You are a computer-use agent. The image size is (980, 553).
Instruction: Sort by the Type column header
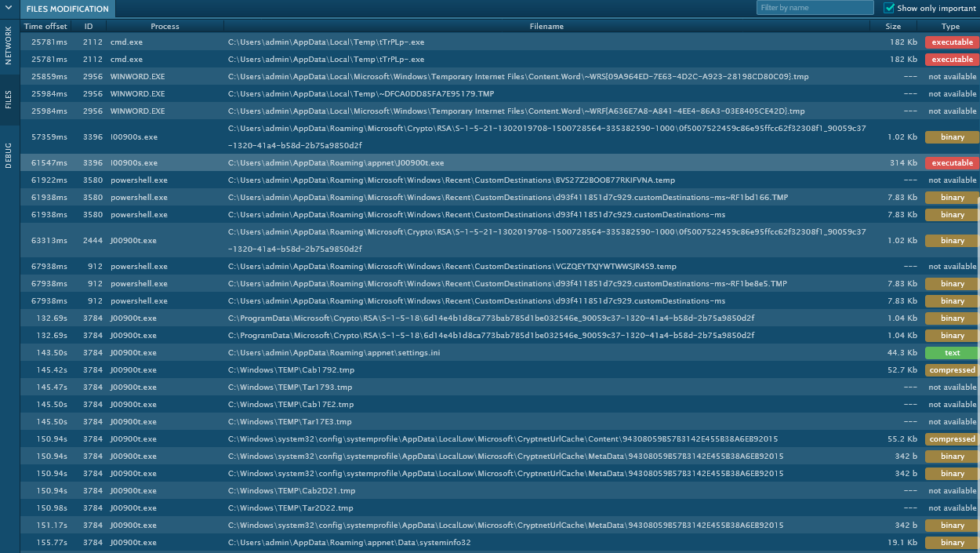click(950, 26)
